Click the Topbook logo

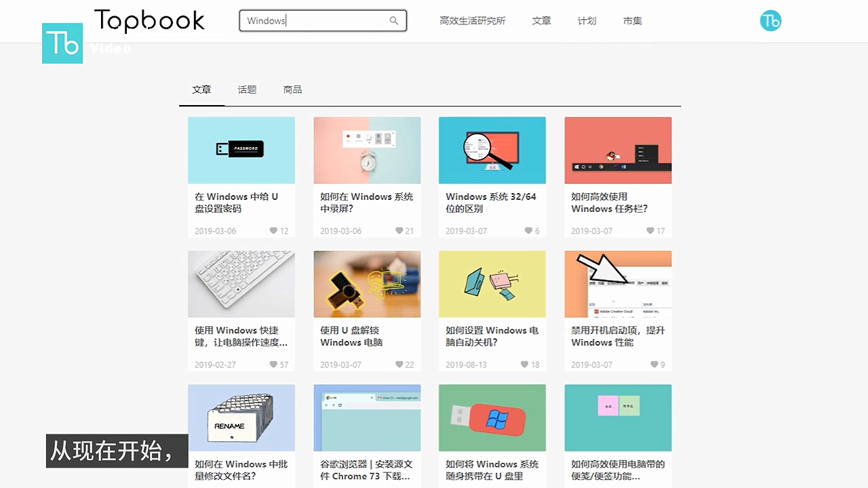149,21
